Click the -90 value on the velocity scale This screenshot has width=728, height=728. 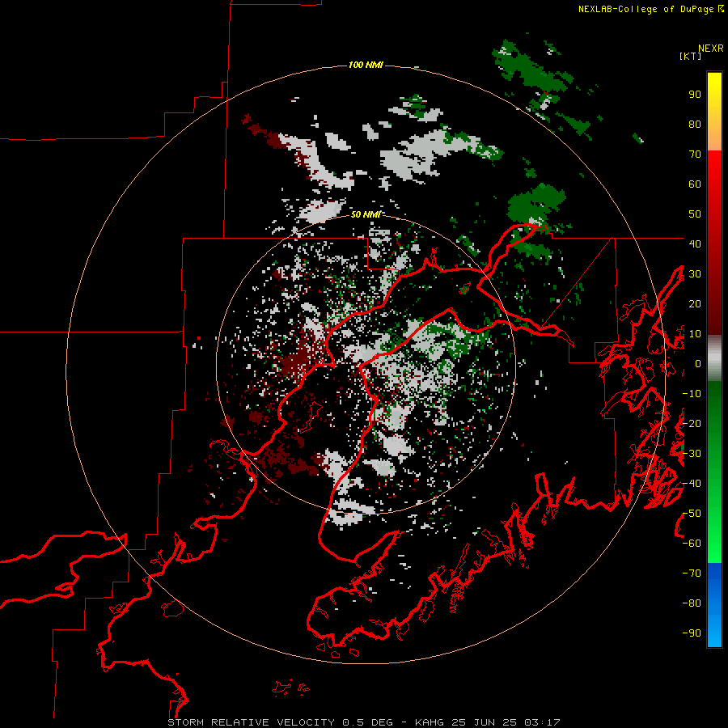pos(692,633)
